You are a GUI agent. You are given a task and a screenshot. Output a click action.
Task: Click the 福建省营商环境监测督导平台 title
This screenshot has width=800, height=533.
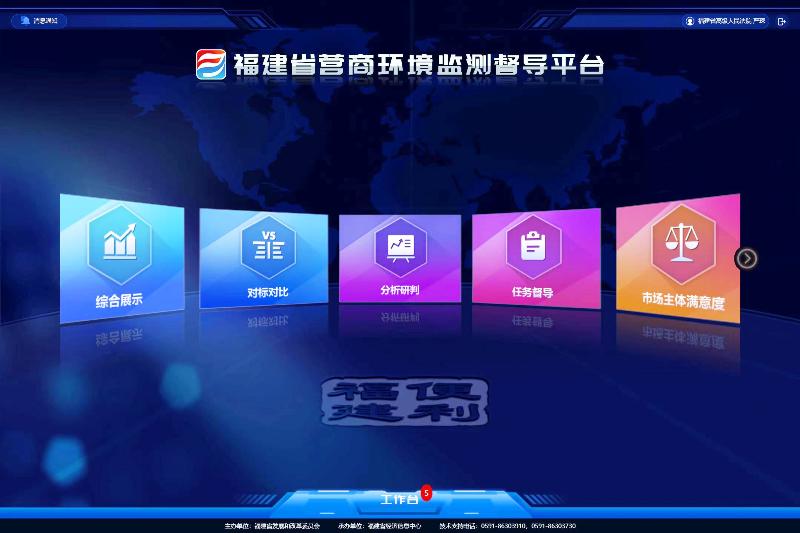[418, 64]
